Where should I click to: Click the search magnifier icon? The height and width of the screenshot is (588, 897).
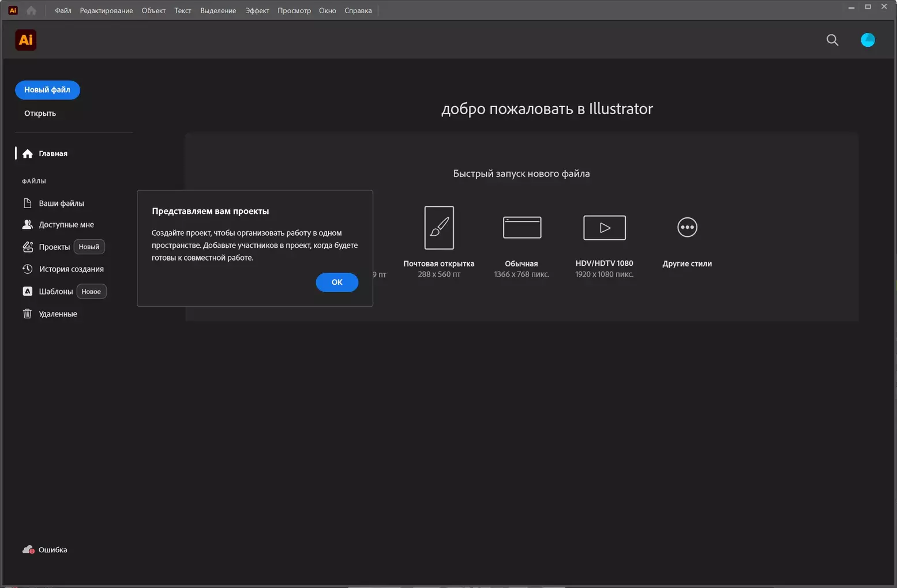pyautogui.click(x=832, y=40)
